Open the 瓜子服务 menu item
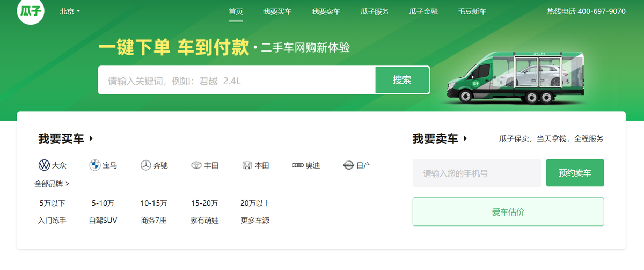 [374, 11]
